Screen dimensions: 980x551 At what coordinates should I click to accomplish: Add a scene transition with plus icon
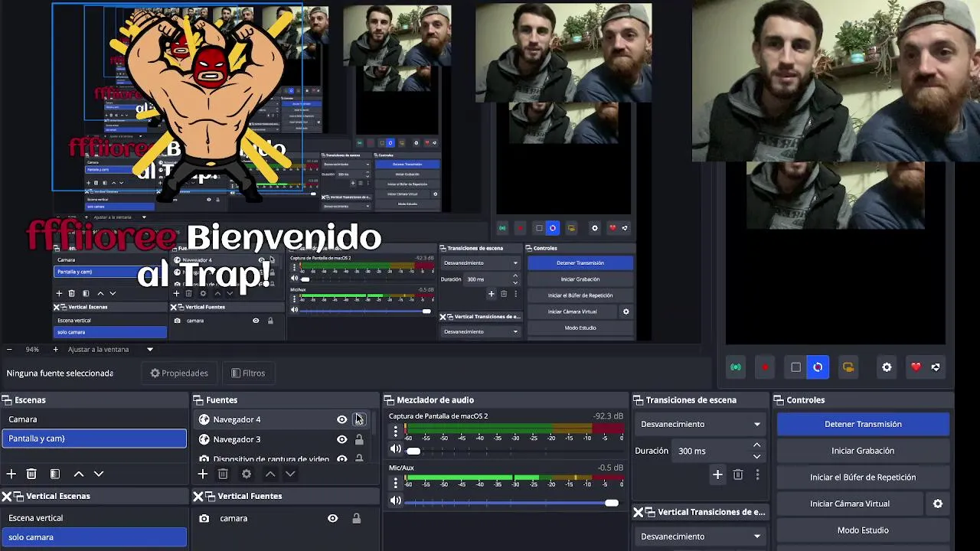[x=717, y=474]
